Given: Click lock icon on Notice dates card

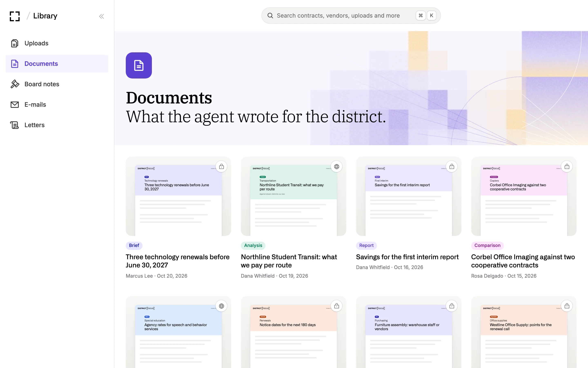Looking at the screenshot, I should click(336, 306).
